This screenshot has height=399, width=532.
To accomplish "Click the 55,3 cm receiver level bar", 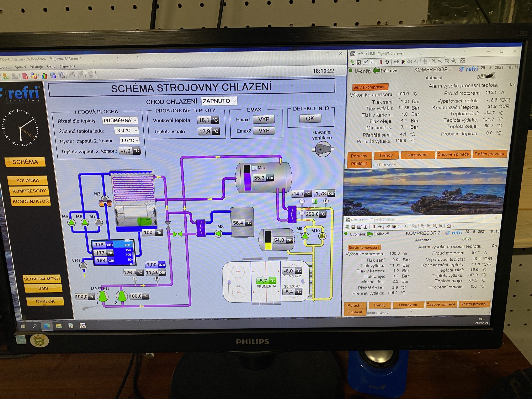I will 247,178.
